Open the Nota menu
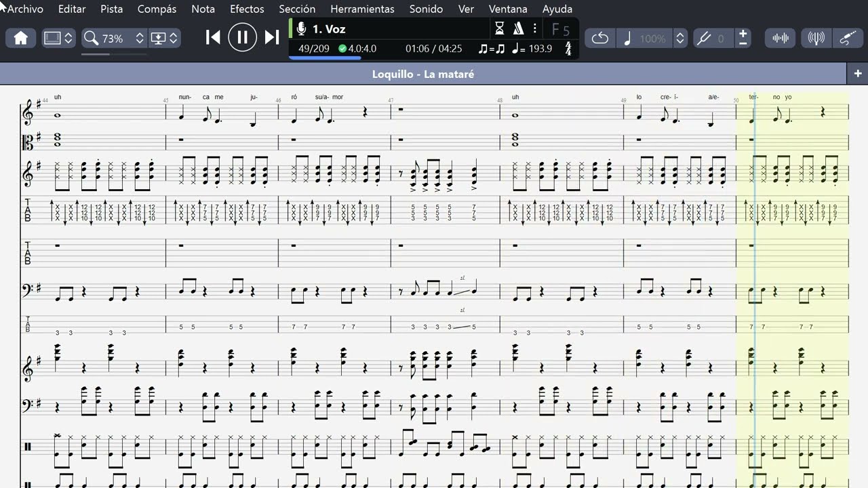 click(203, 9)
